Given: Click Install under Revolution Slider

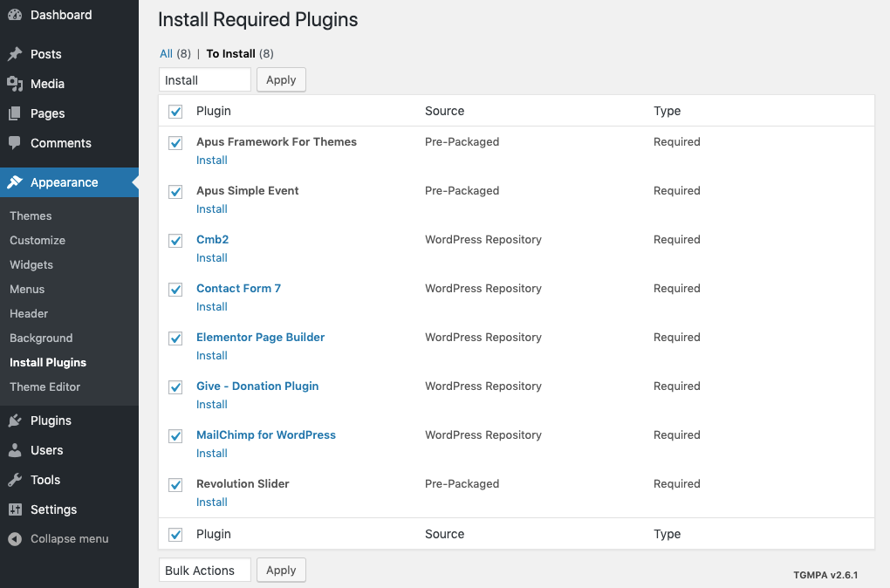Looking at the screenshot, I should [212, 502].
